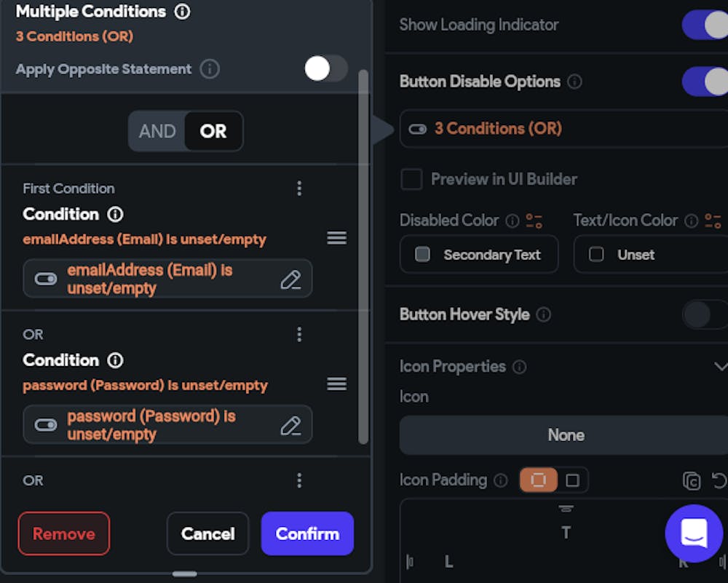Viewport: 728px width, 583px height.
Task: Click drag handle for password condition
Action: tap(336, 384)
